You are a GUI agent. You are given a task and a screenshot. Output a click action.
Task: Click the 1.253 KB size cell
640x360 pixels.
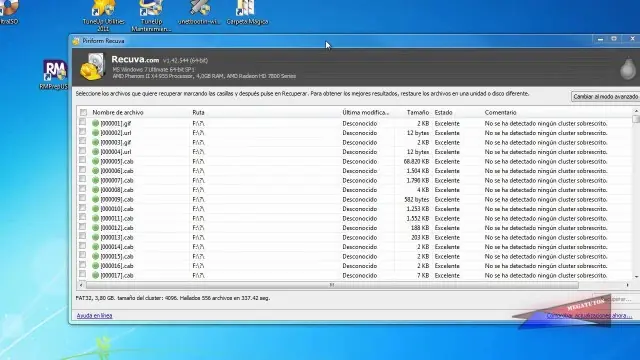click(418, 209)
